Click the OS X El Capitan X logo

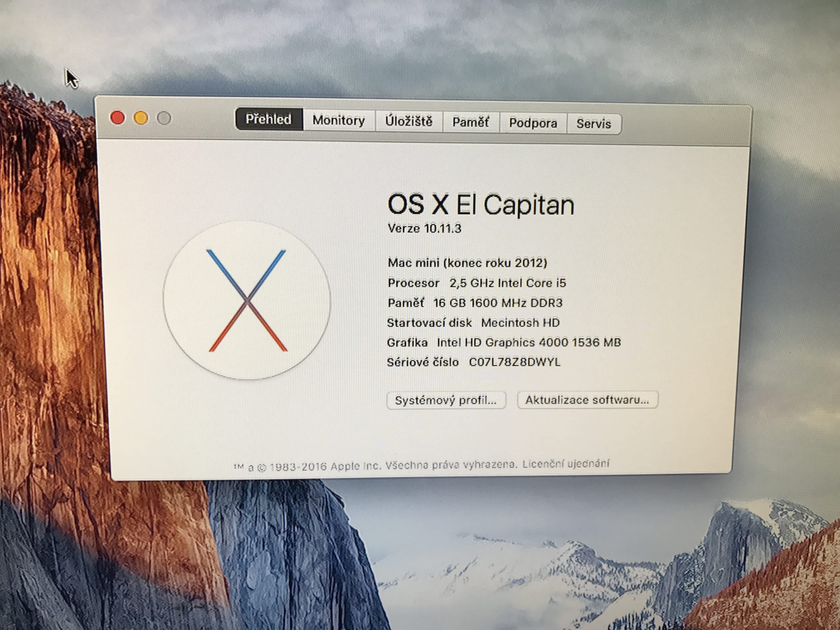point(247,300)
